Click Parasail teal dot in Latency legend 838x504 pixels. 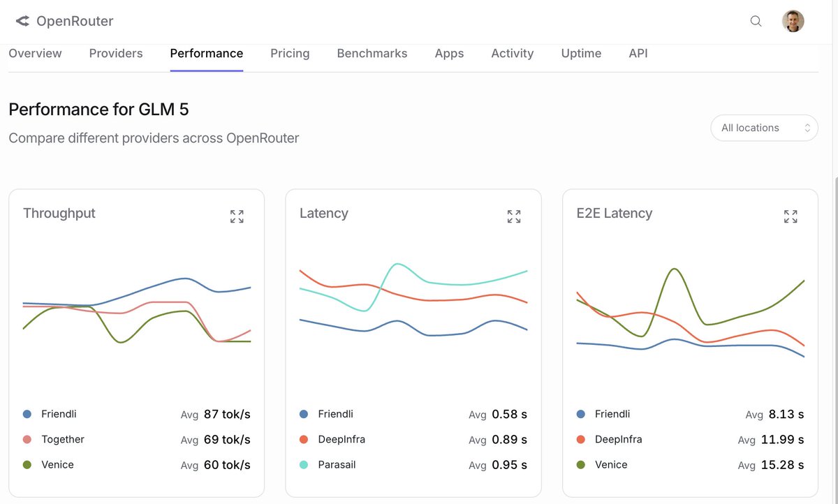click(x=304, y=464)
